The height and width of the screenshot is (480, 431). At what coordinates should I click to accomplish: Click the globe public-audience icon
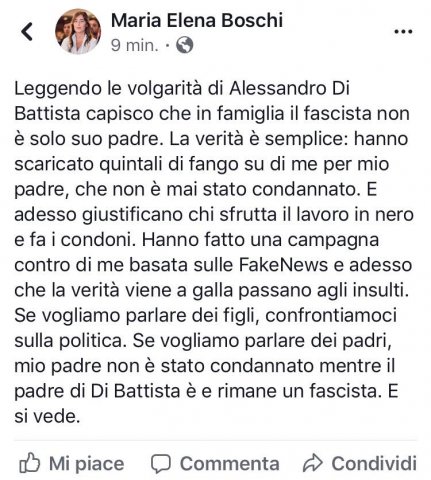tap(185, 45)
